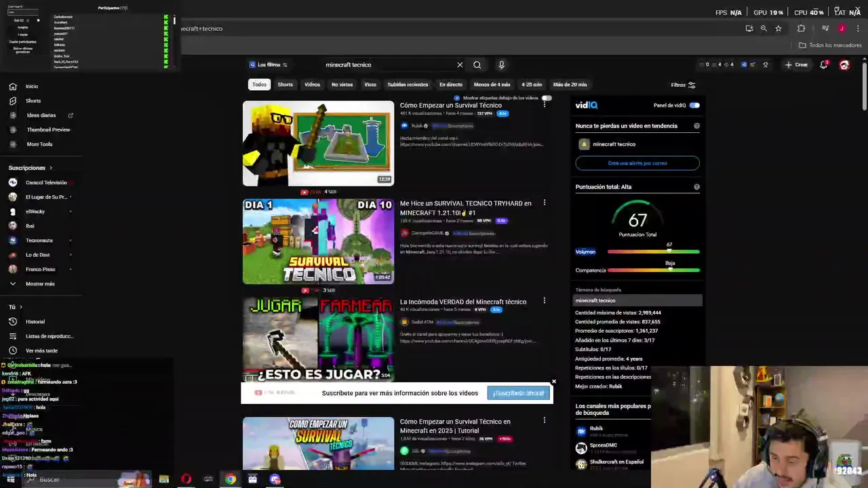Select the Todos filter chip
The image size is (868, 488).
click(x=259, y=85)
